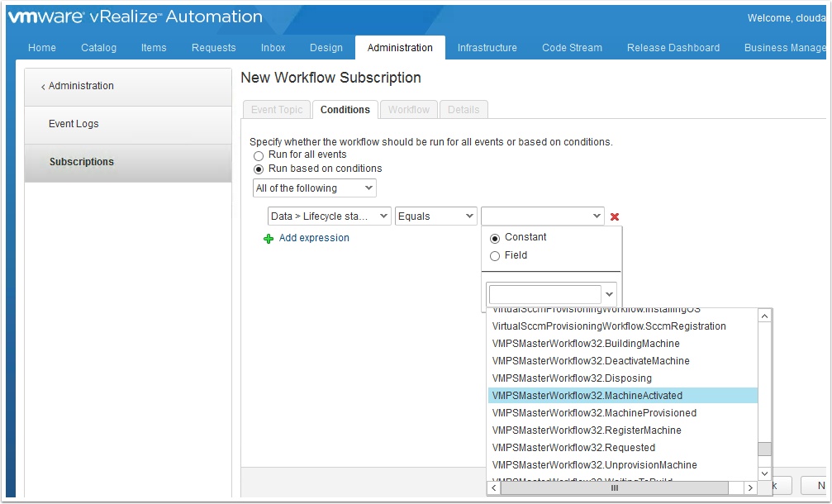Open the Business Management tab
This screenshot has width=832, height=504.
click(785, 48)
